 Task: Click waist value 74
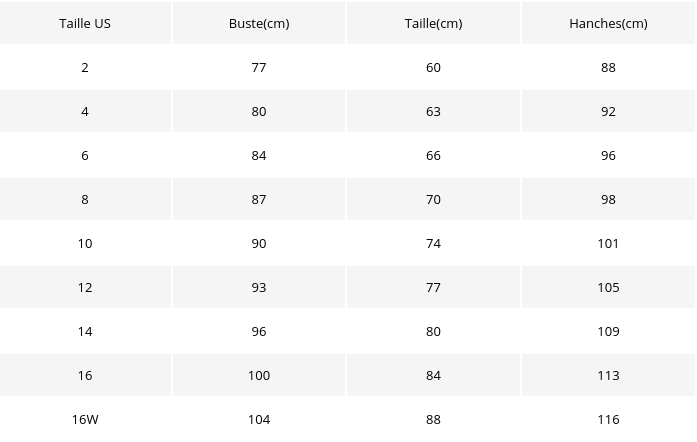click(x=433, y=244)
